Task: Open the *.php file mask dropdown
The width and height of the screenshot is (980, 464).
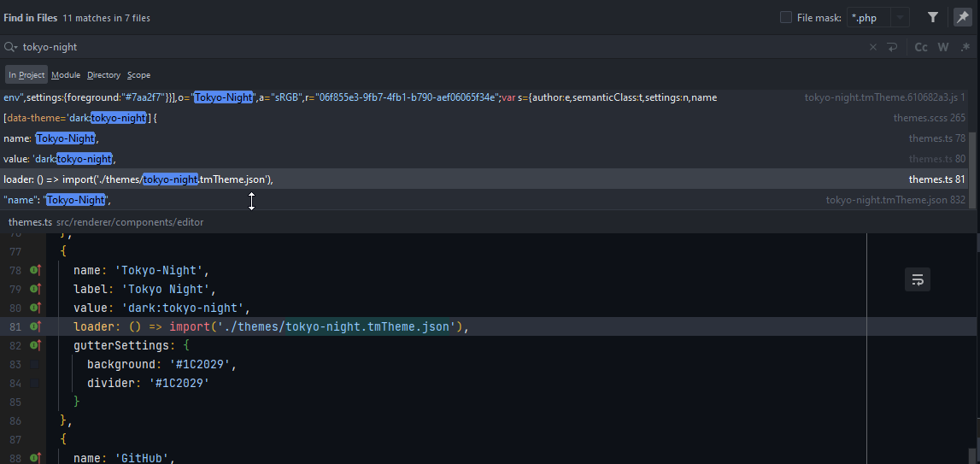Action: (900, 17)
